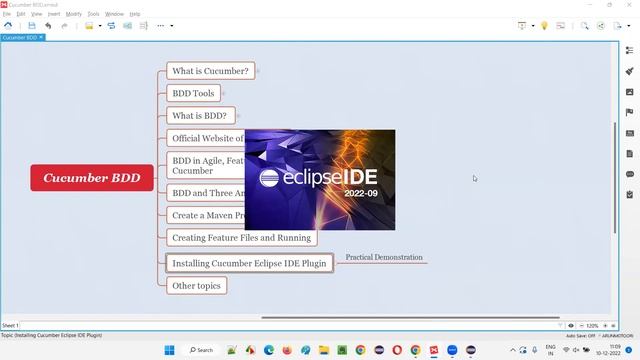This screenshot has width=640, height=360.
Task: Open the View menu
Action: [x=36, y=14]
